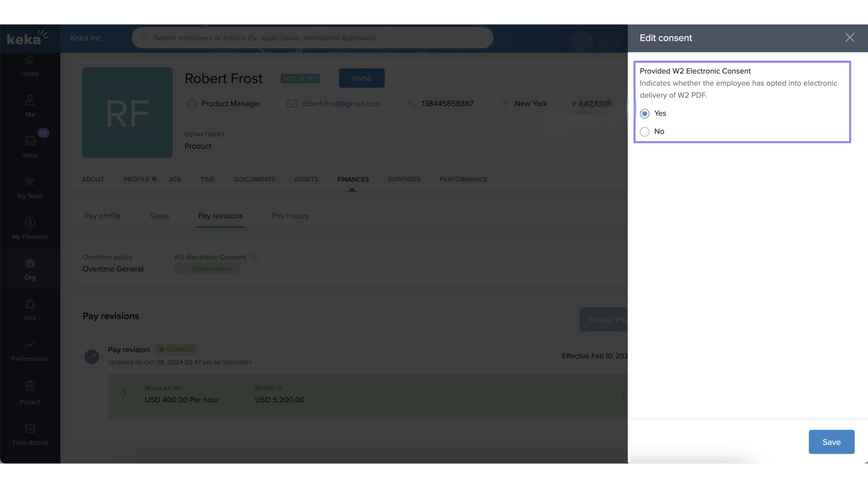Expand the pay revision details chevron
The height and width of the screenshot is (488, 868).
coord(124,393)
